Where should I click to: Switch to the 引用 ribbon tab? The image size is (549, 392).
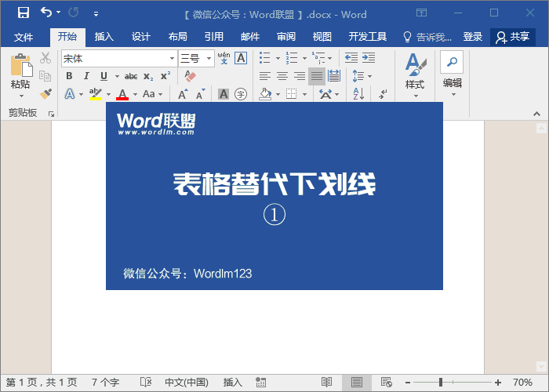pos(214,37)
